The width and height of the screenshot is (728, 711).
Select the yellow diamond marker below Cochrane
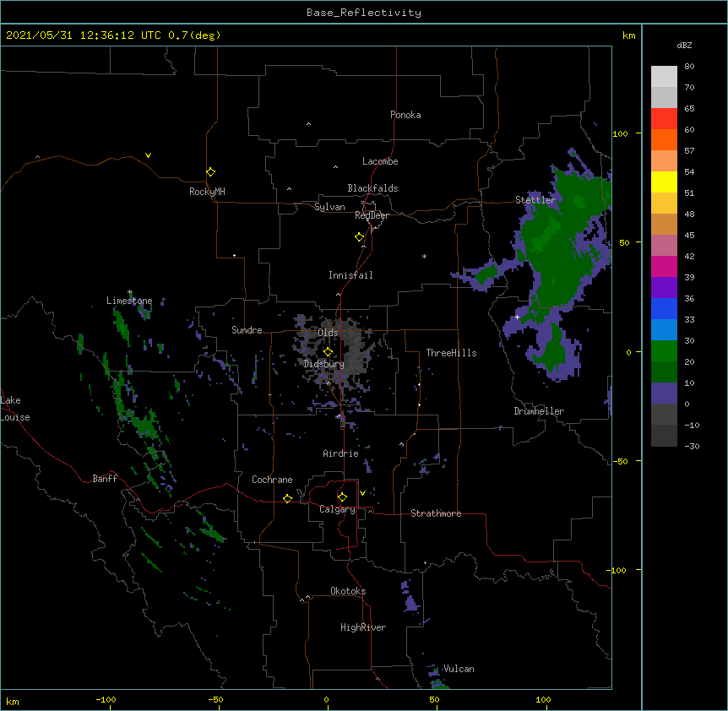coord(287,498)
